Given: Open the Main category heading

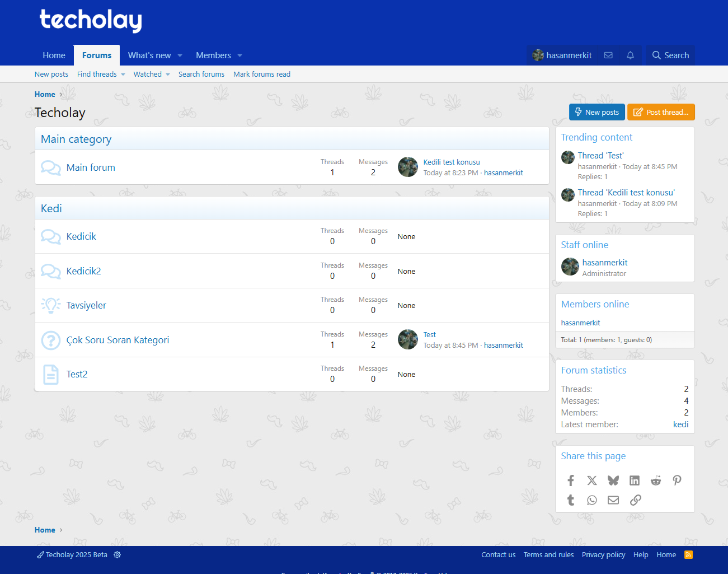Looking at the screenshot, I should pyautogui.click(x=76, y=139).
